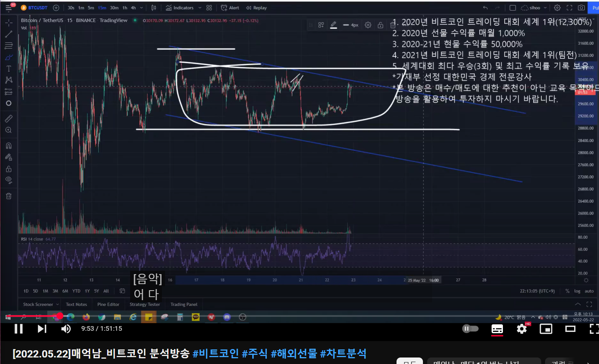Take a chart snapshot with the camera icon
The width and height of the screenshot is (599, 364).
click(x=581, y=8)
